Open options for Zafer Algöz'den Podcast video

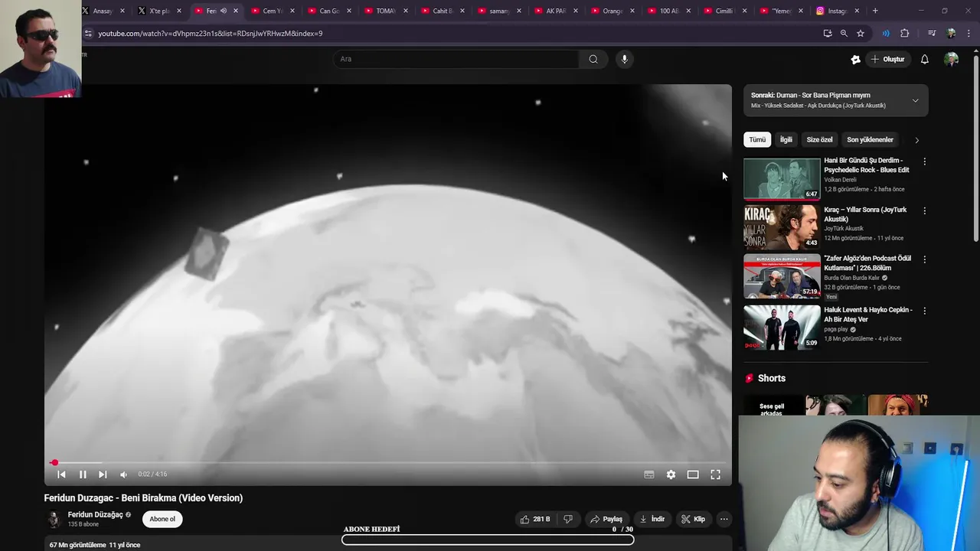[924, 259]
